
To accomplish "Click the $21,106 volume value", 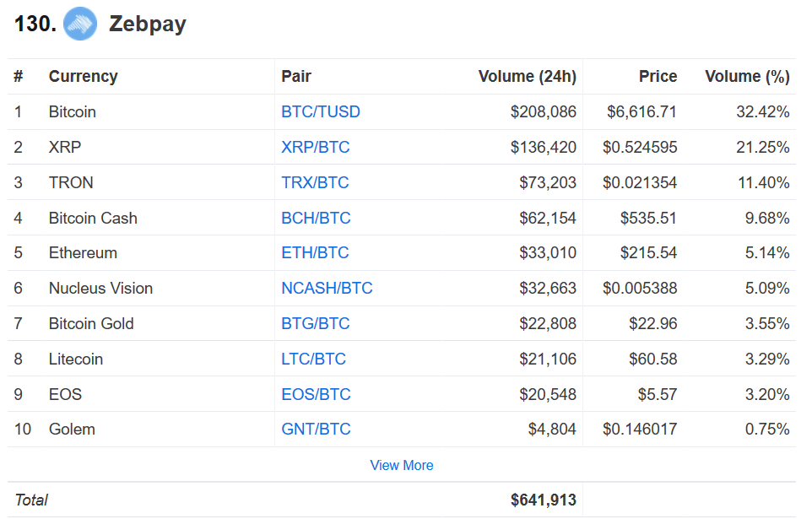I will click(x=548, y=359).
